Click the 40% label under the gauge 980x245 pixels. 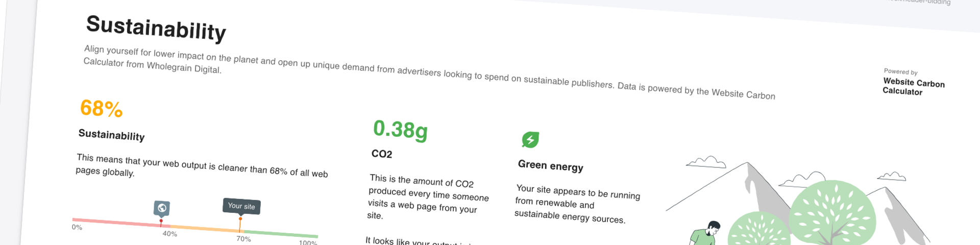point(170,234)
